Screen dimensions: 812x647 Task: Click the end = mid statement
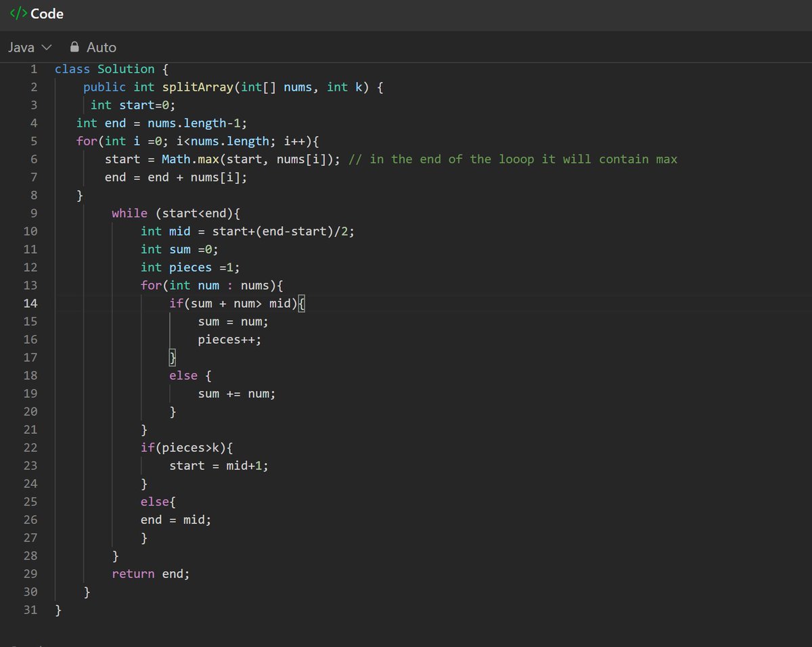(176, 520)
